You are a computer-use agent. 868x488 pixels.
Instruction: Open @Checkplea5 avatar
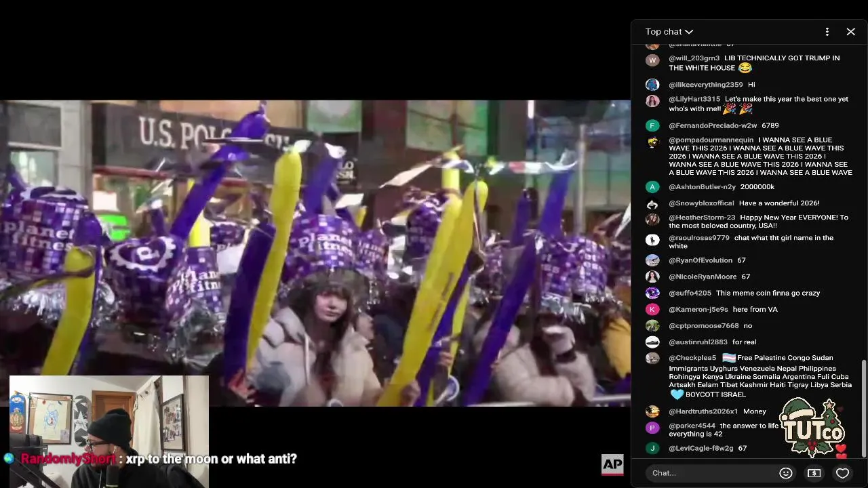click(x=652, y=359)
